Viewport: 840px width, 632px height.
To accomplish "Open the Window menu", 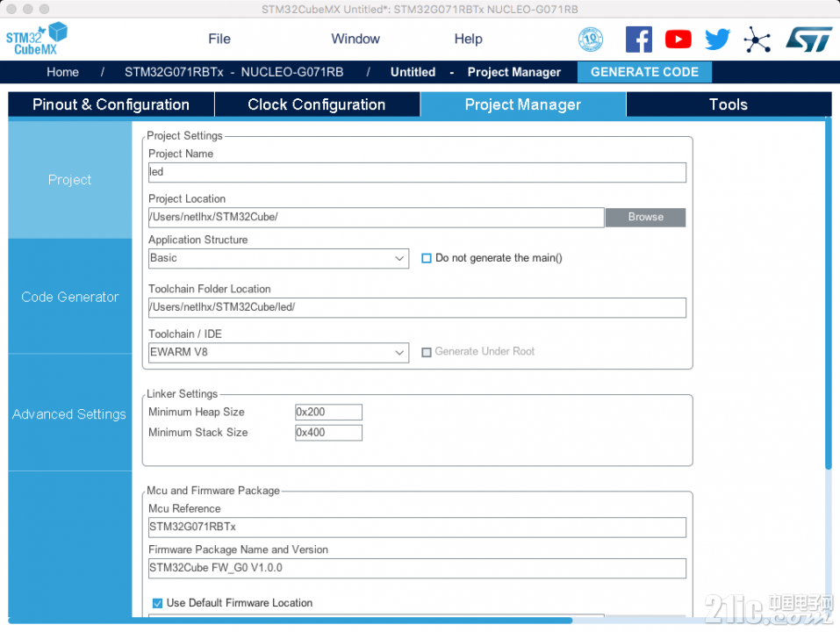I will point(355,39).
